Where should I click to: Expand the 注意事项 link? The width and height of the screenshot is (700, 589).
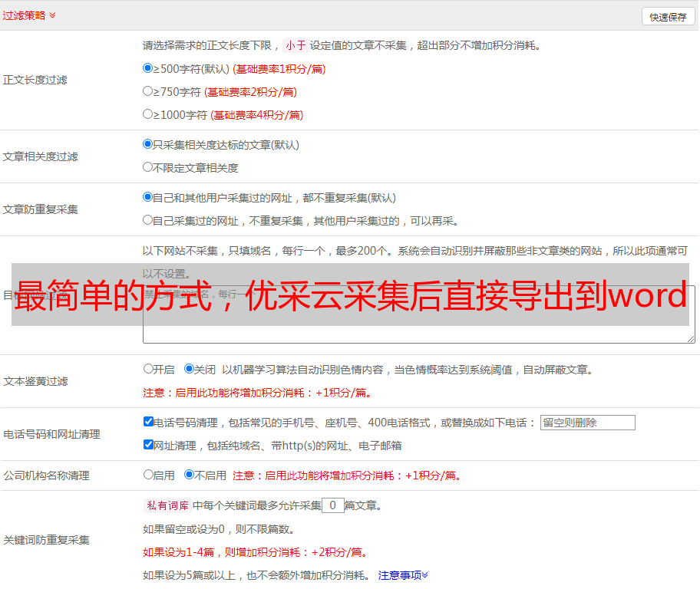tap(403, 575)
